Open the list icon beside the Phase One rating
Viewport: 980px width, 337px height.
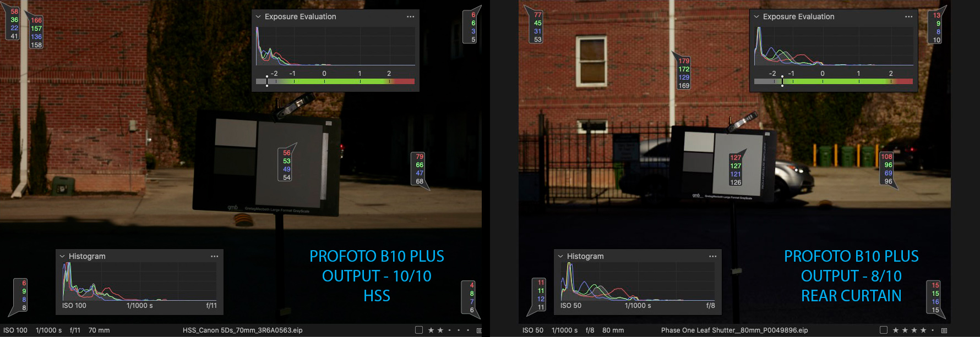(x=944, y=330)
